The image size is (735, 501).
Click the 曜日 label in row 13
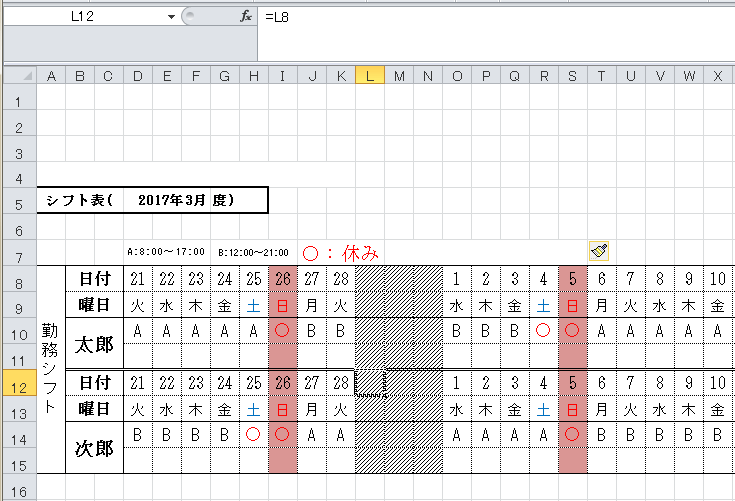[x=94, y=409]
